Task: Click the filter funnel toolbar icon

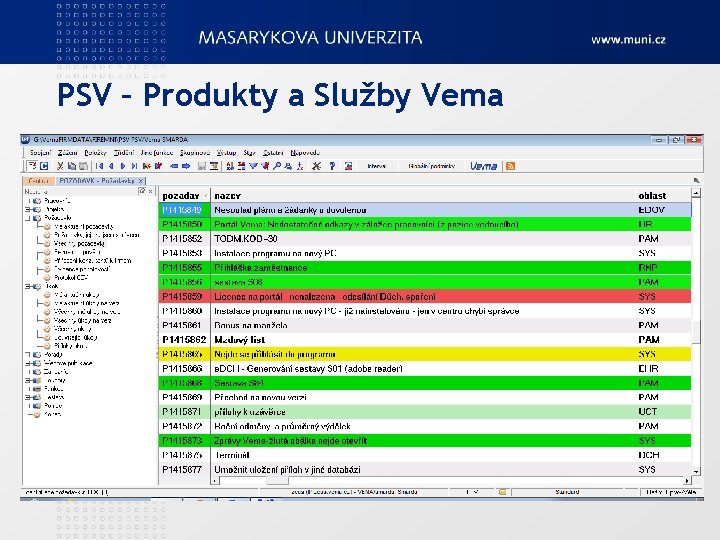Action: coord(253,166)
